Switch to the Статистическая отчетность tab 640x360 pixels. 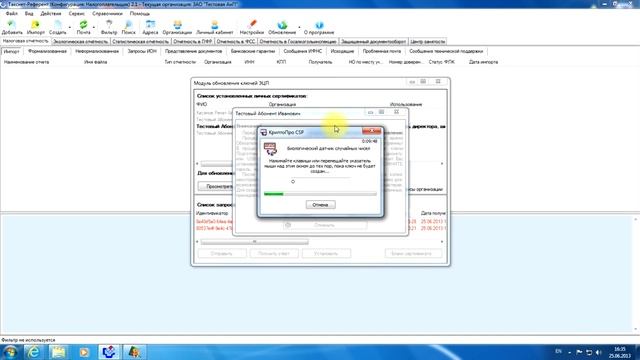[x=140, y=42]
